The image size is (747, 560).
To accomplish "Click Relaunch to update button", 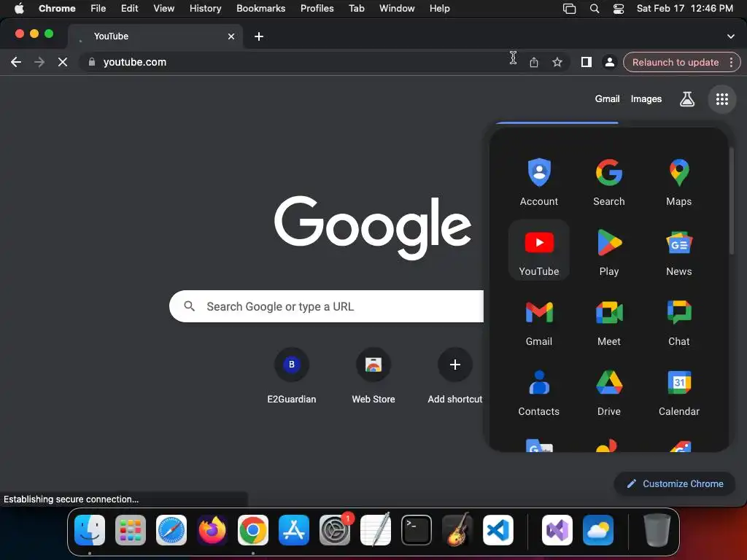I will (x=675, y=62).
